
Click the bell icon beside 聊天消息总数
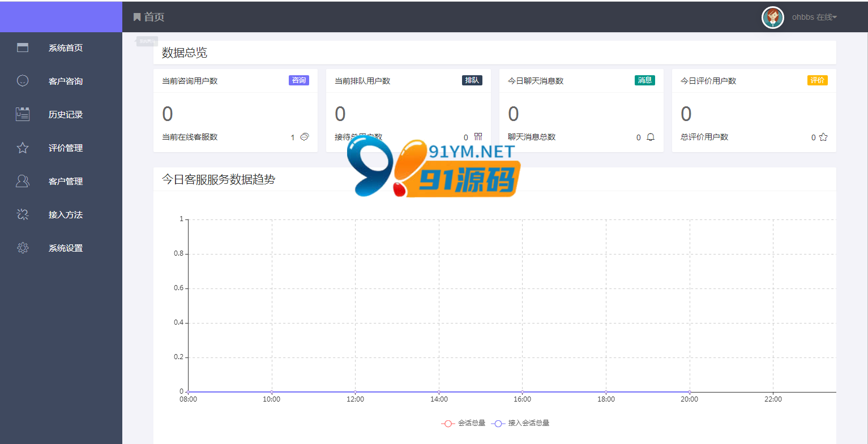click(x=651, y=137)
